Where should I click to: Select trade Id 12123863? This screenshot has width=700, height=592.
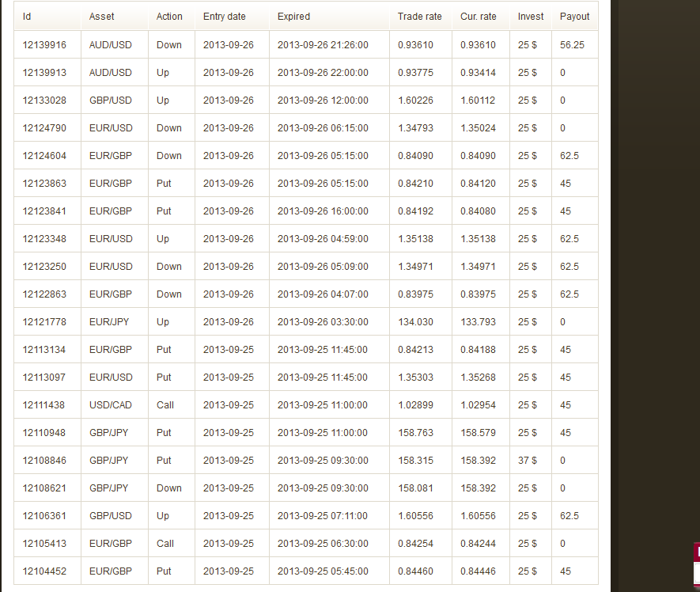pyautogui.click(x=44, y=183)
